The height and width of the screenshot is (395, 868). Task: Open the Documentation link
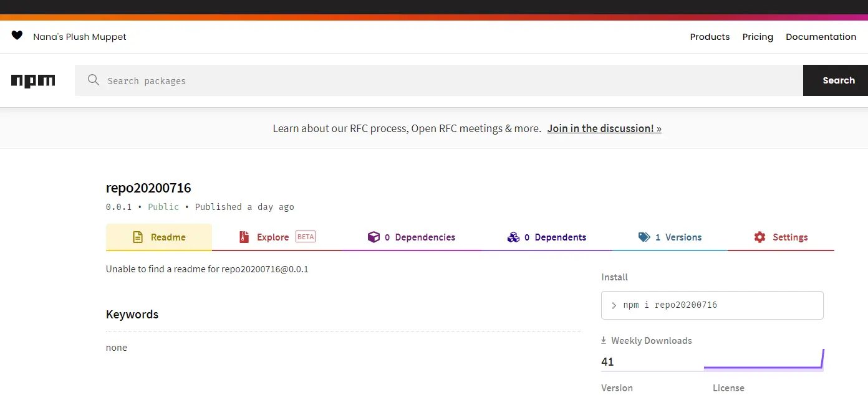(821, 37)
